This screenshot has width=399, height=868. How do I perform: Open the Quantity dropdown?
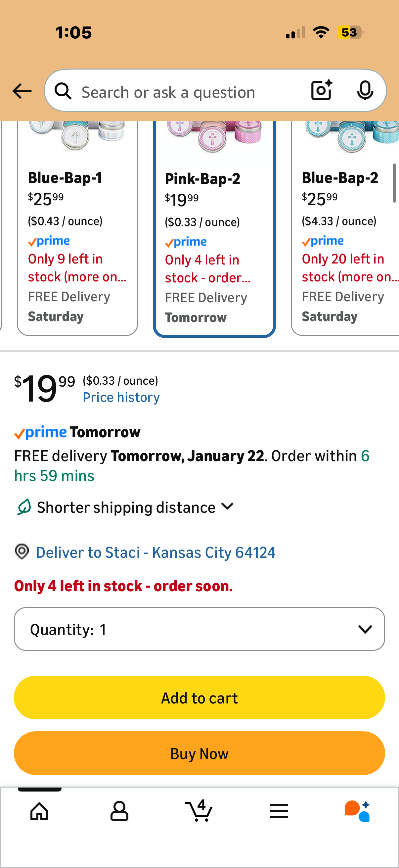tap(199, 629)
